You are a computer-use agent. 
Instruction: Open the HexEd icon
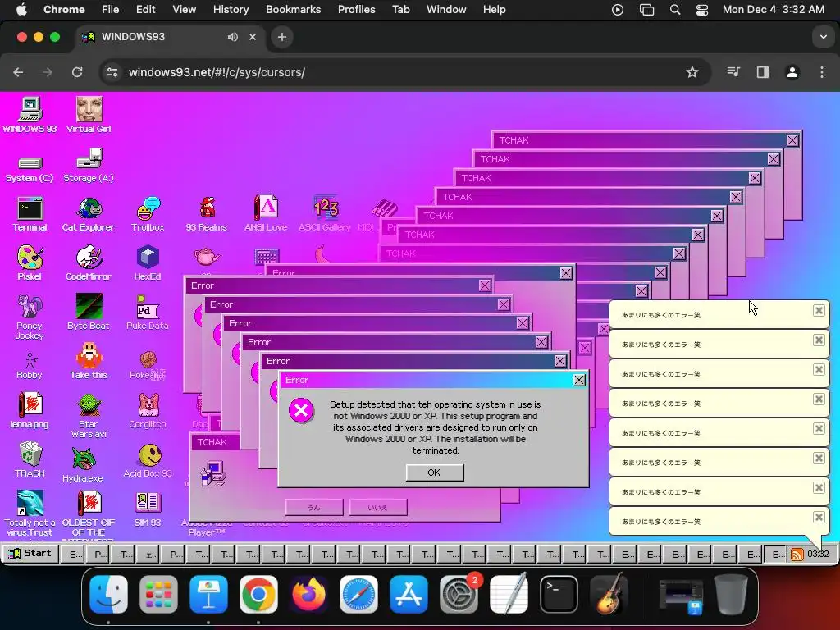click(x=148, y=263)
